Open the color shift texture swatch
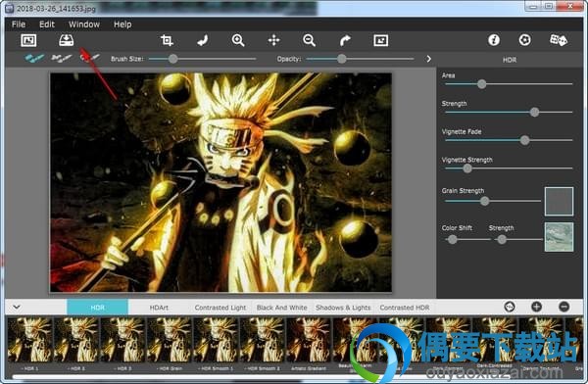588x384 pixels. point(559,237)
